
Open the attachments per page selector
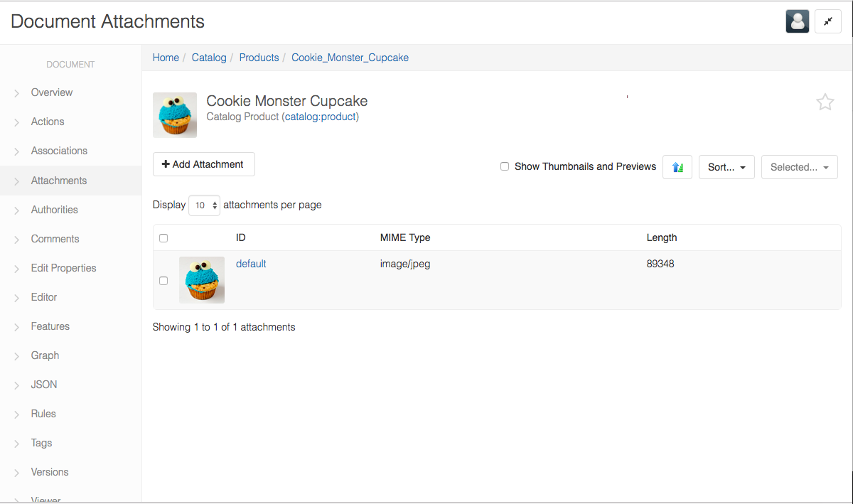(204, 205)
